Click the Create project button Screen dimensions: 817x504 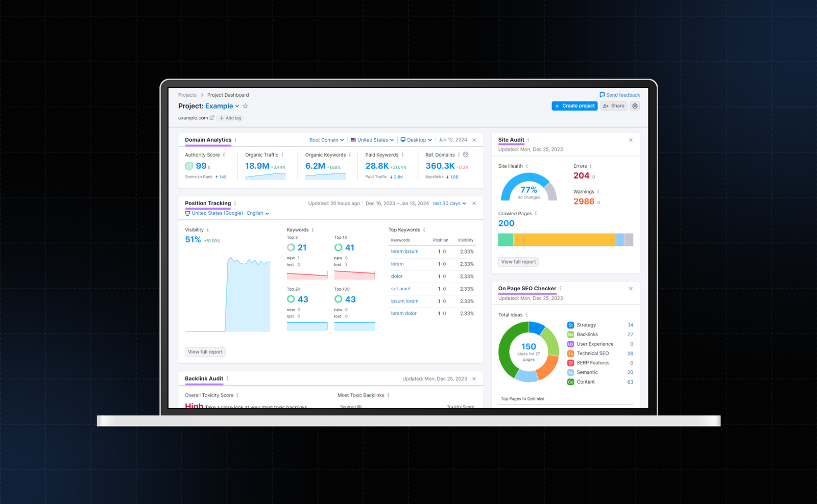[x=574, y=106]
